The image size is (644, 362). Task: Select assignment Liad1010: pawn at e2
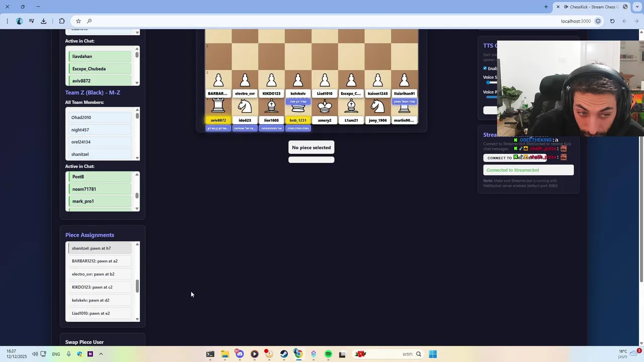[100, 313]
